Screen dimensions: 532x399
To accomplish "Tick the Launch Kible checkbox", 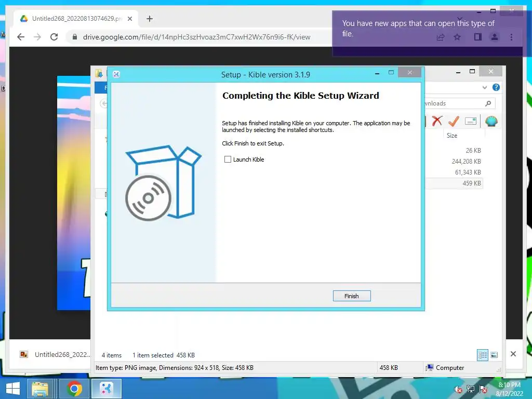I will point(228,159).
